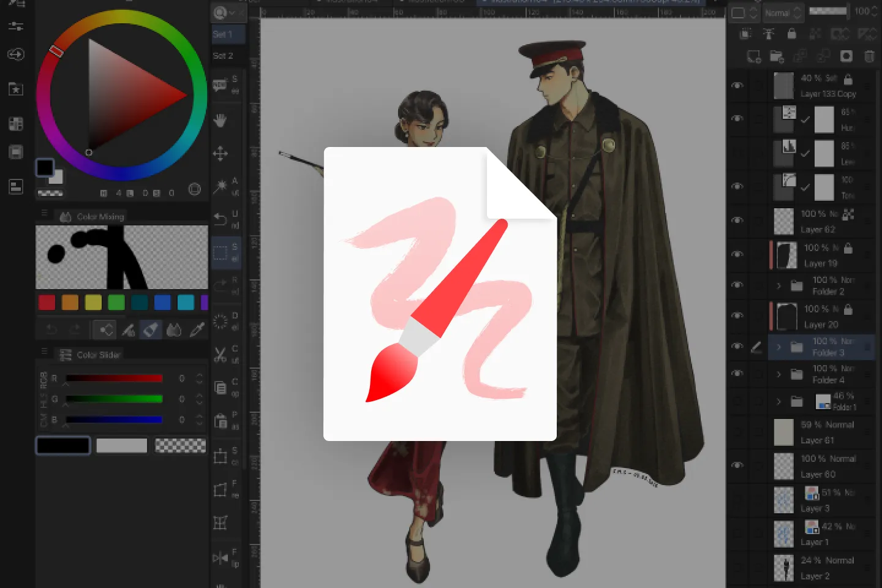Open the layer palette color dropdown
Image resolution: width=882 pixels, height=588 pixels.
[745, 12]
